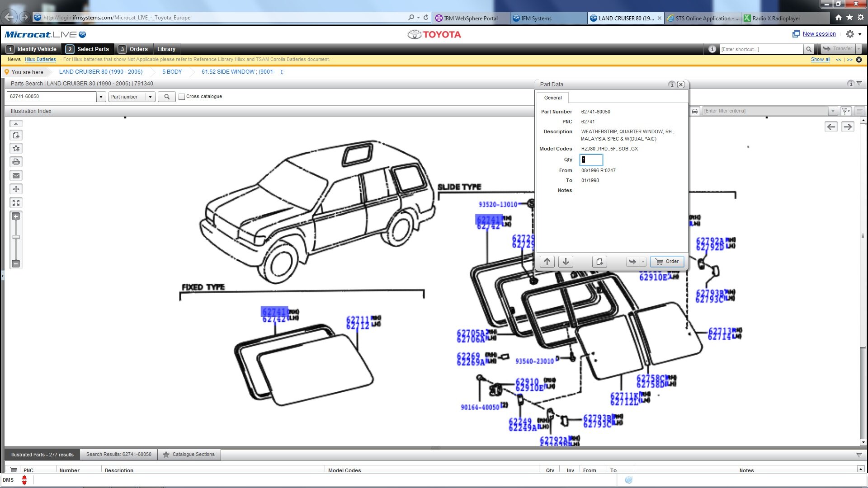Click the Enter filter criteria field
The image size is (868, 488).
[x=765, y=111]
